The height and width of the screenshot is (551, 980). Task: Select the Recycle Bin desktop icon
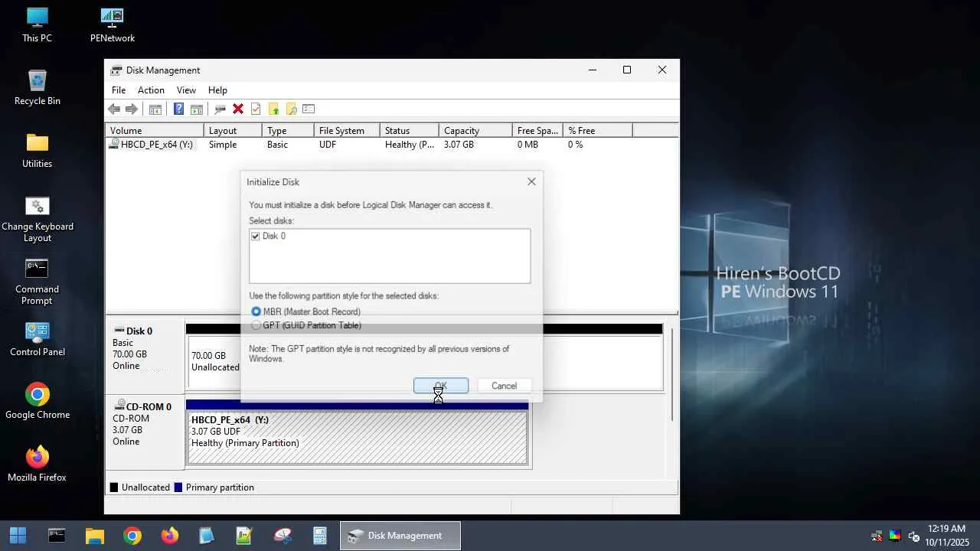[x=37, y=87]
